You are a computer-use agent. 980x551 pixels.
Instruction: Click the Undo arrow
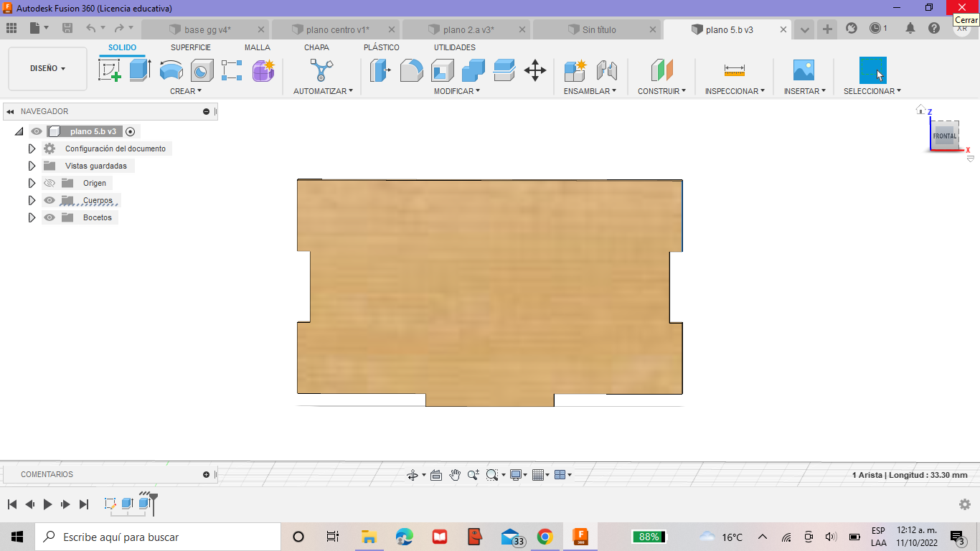pyautogui.click(x=90, y=29)
